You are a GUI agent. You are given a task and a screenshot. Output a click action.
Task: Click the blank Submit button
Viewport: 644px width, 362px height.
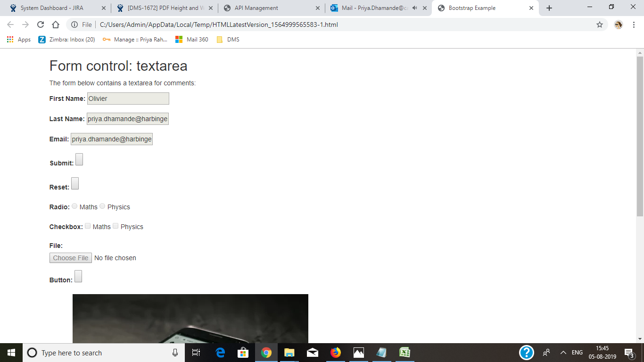coord(79,159)
